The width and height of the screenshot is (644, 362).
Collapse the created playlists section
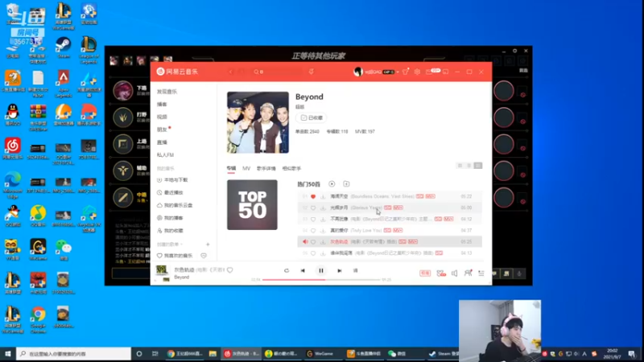170,245
